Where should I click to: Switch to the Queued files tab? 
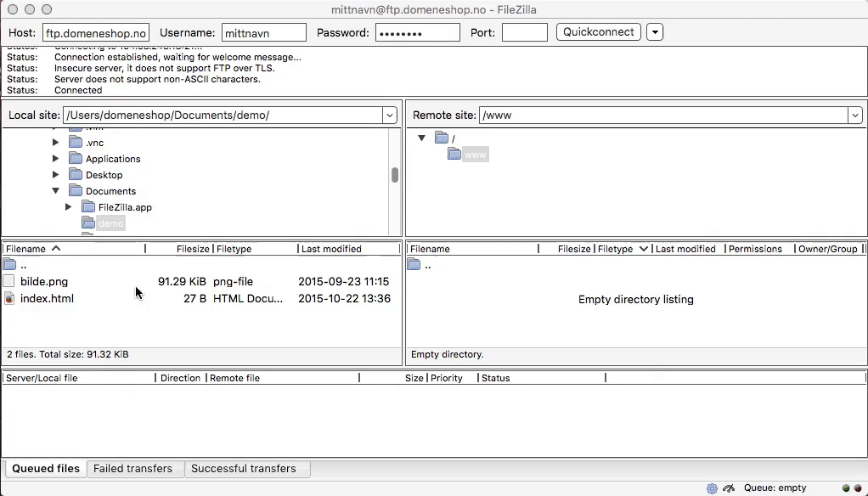pos(46,469)
